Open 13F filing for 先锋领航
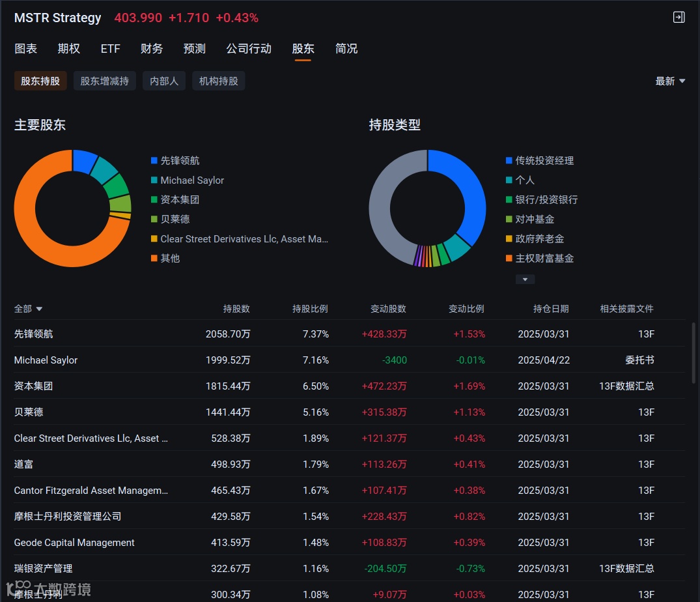Screen dimensions: 700x602 click(646, 334)
